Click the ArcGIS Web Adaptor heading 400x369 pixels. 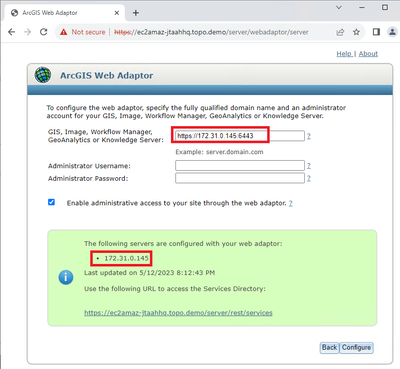(107, 75)
